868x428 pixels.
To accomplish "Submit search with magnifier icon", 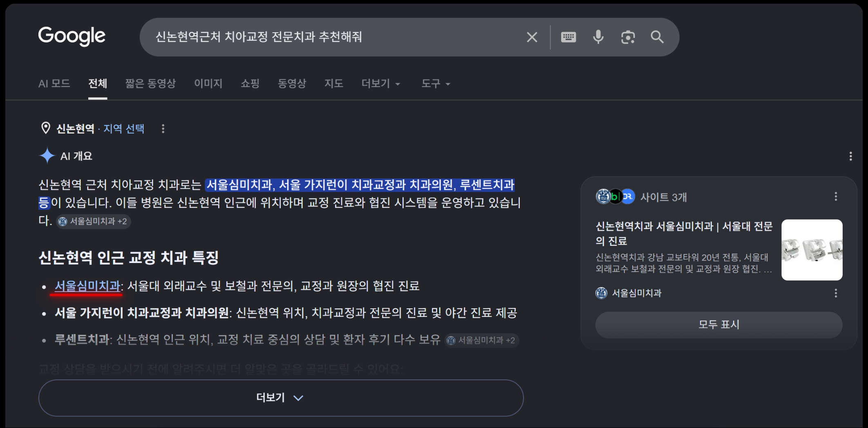I will (x=657, y=37).
